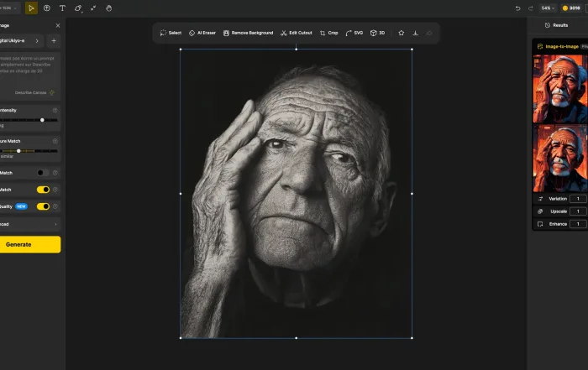Viewport: 588px width, 370px height.
Task: Enable the switched-off Match toggle
Action: pyautogui.click(x=43, y=173)
